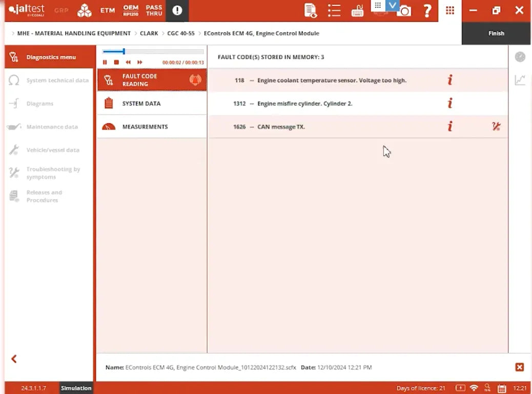Open the PASS THRU mode
The width and height of the screenshot is (532, 394).
coord(154,10)
